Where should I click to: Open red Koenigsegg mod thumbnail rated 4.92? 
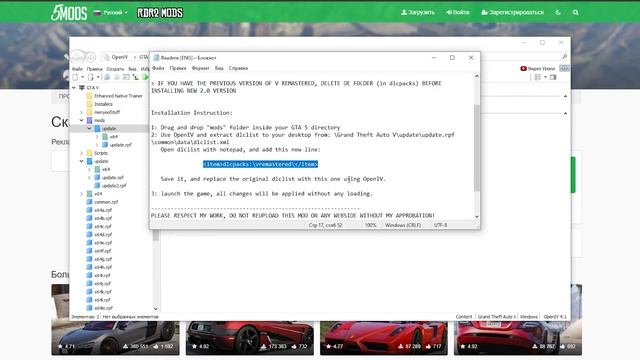click(250, 338)
